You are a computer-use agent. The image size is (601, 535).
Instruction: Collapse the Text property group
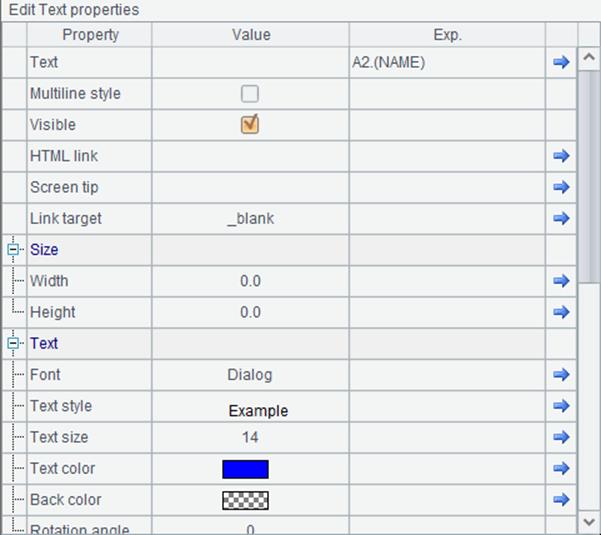13,343
